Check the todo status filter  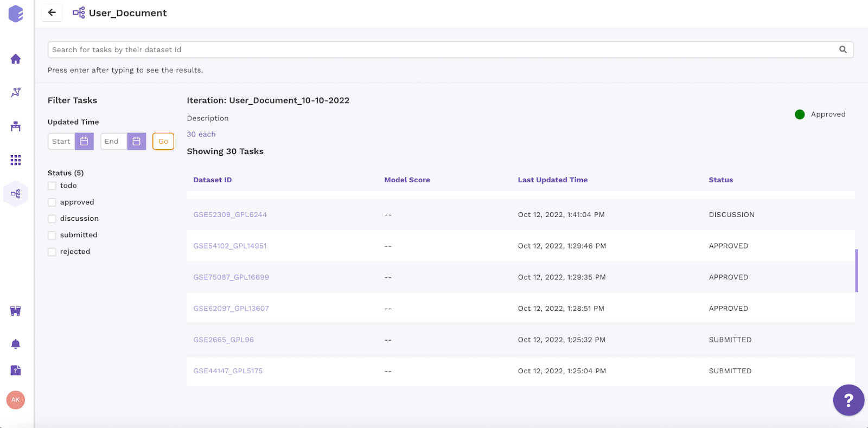[x=52, y=186]
